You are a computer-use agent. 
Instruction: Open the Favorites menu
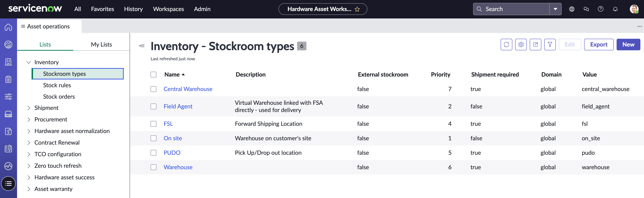click(x=102, y=9)
